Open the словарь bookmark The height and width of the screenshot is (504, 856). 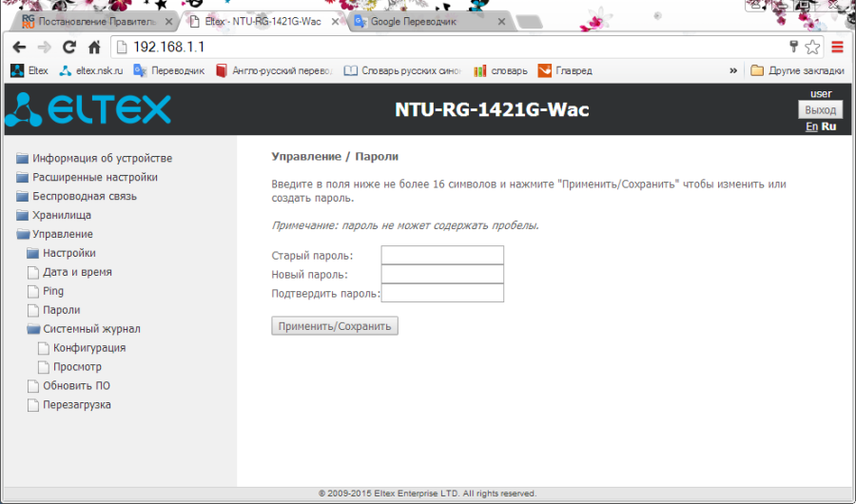click(500, 70)
